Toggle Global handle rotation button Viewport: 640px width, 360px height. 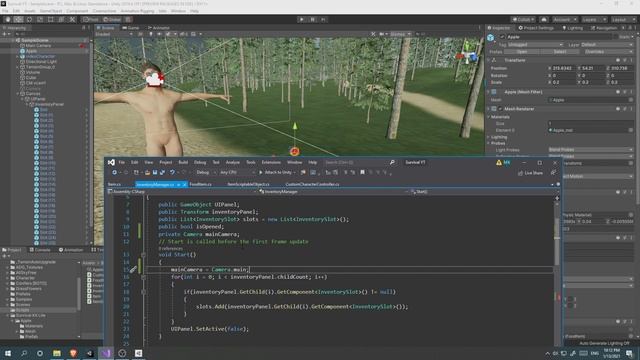click(x=112, y=19)
